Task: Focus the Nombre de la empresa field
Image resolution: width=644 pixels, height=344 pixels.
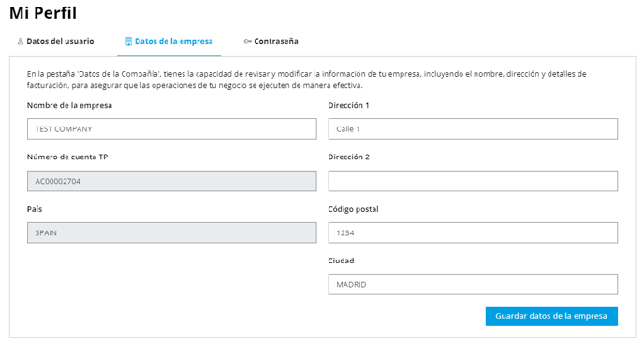Action: [171, 128]
